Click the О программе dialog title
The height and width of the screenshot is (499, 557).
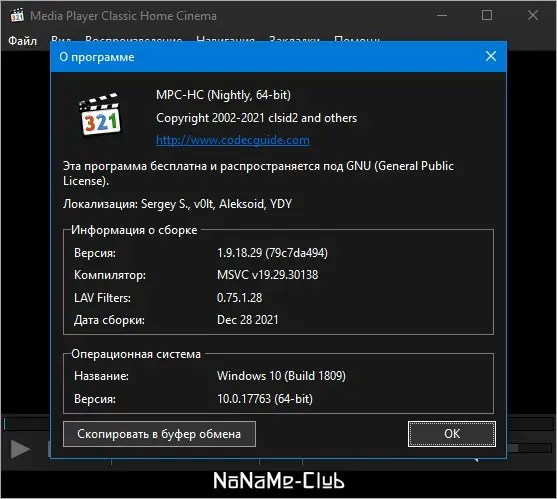coord(97,57)
